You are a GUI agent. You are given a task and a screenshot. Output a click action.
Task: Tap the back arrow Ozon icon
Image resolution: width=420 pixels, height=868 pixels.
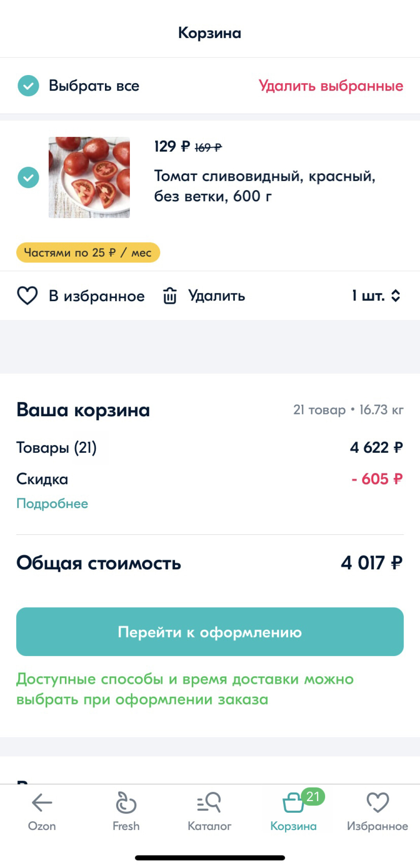click(x=42, y=803)
